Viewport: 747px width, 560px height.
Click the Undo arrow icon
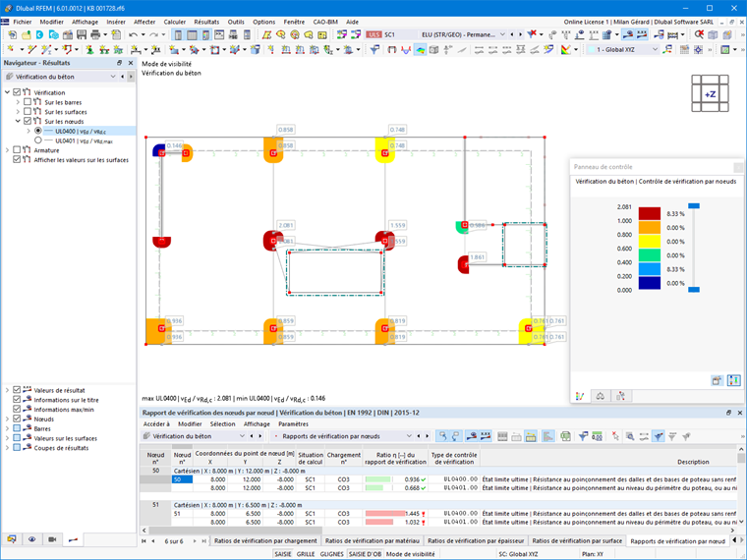[x=134, y=34]
